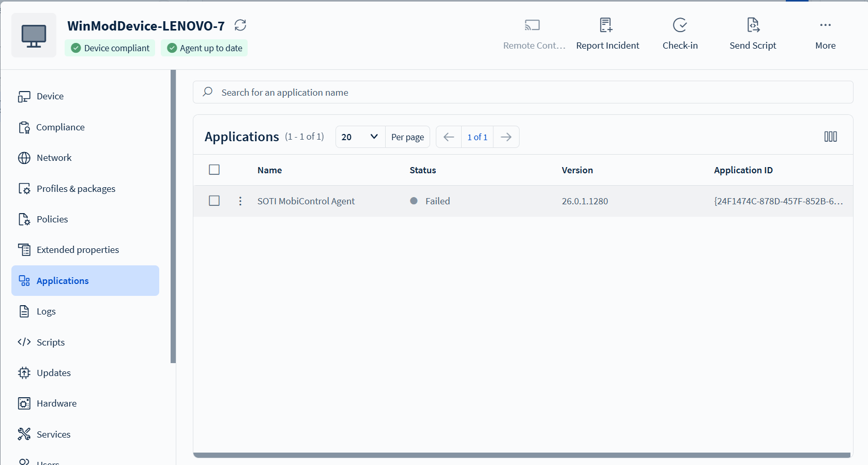Check the SOTI MobiControl Agent row checkbox
The image size is (868, 465).
(x=214, y=201)
